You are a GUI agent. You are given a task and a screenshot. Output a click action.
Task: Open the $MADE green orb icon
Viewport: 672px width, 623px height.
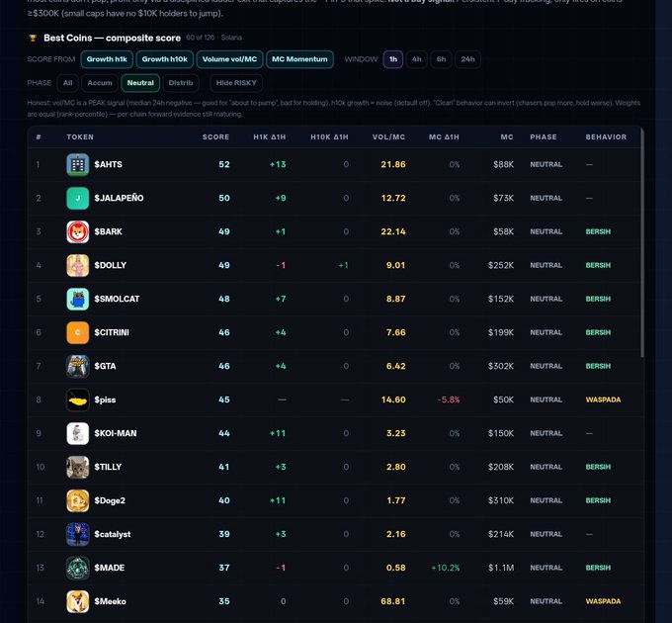click(77, 568)
